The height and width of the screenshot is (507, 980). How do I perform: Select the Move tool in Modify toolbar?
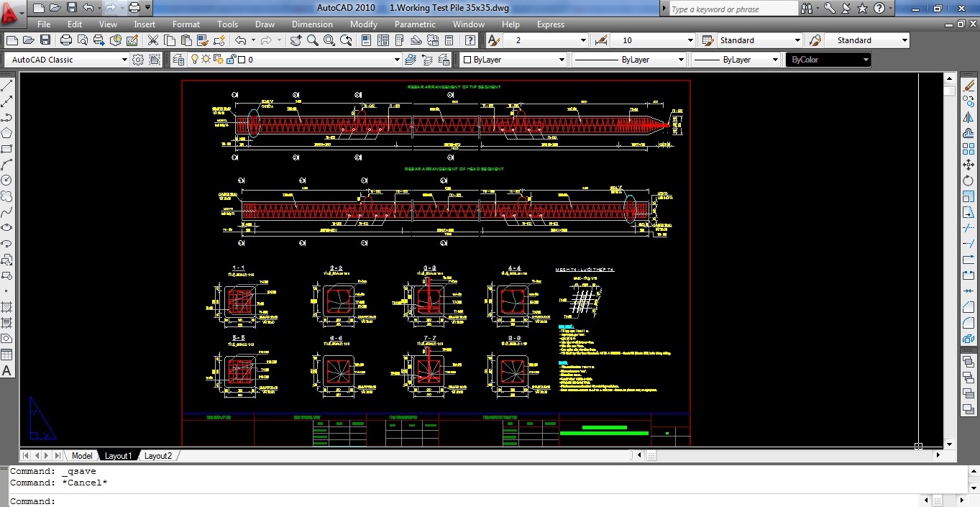coord(968,165)
